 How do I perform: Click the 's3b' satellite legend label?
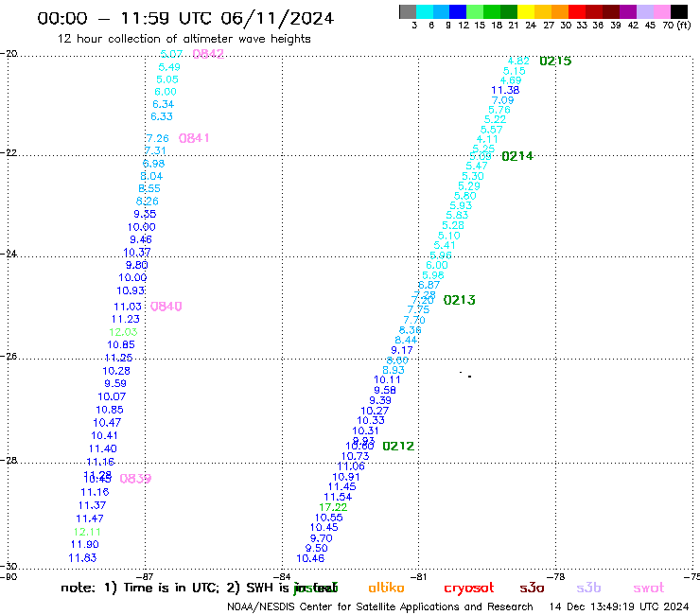coord(588,588)
